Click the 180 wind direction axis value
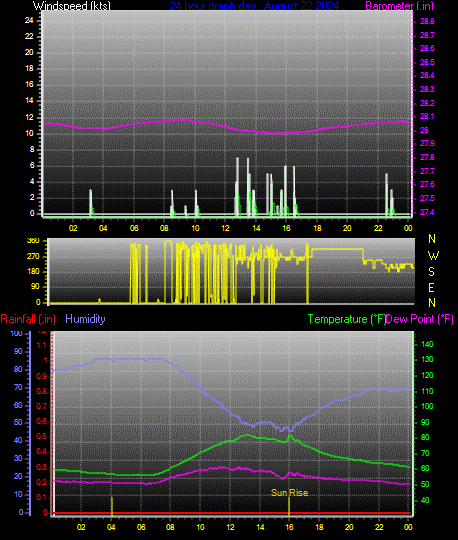Viewport: 458px width, 540px height. (x=33, y=271)
